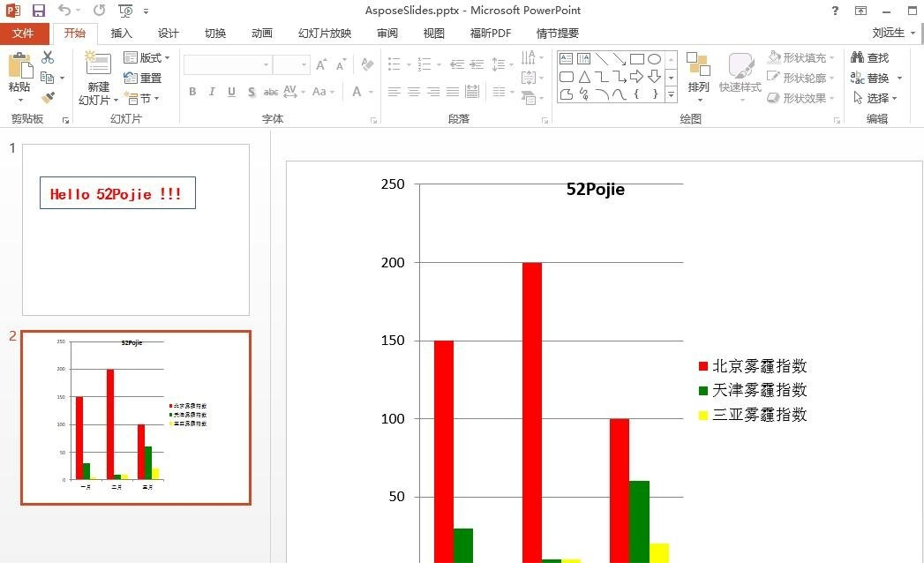
Task: Open the Slide Show (幻灯片放映) tab
Action: [325, 34]
